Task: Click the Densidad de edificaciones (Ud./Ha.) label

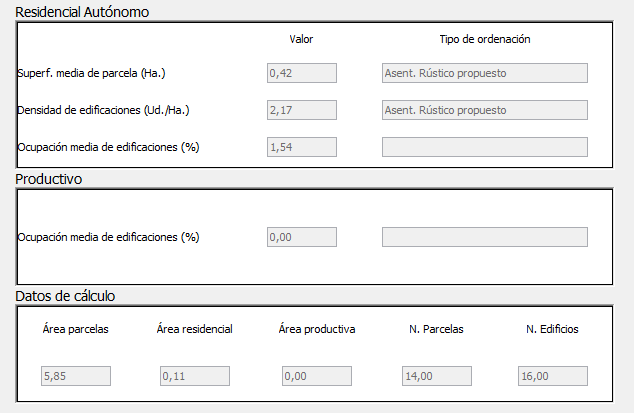Action: coord(103,110)
